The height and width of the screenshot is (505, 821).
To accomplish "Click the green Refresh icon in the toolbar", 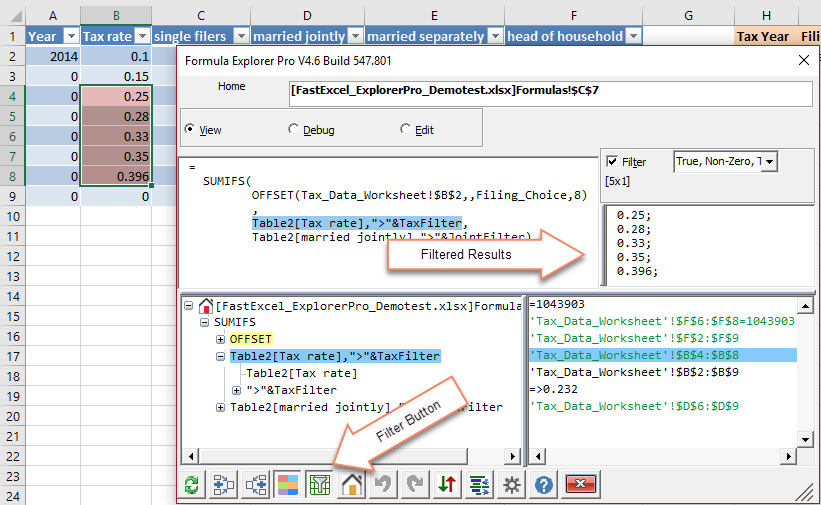I will click(x=192, y=484).
